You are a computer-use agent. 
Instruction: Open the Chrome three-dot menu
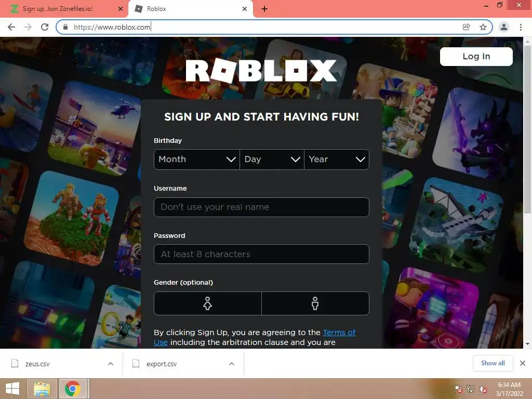[521, 27]
